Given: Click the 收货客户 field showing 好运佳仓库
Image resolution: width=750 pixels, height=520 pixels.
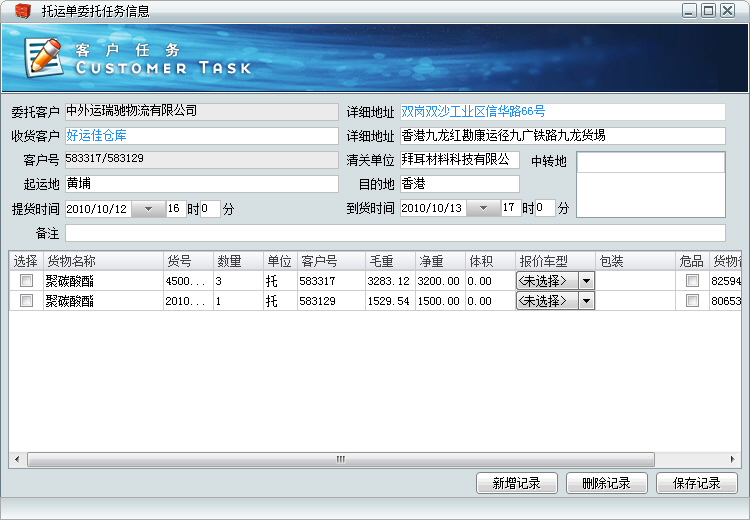Looking at the screenshot, I should (201, 136).
